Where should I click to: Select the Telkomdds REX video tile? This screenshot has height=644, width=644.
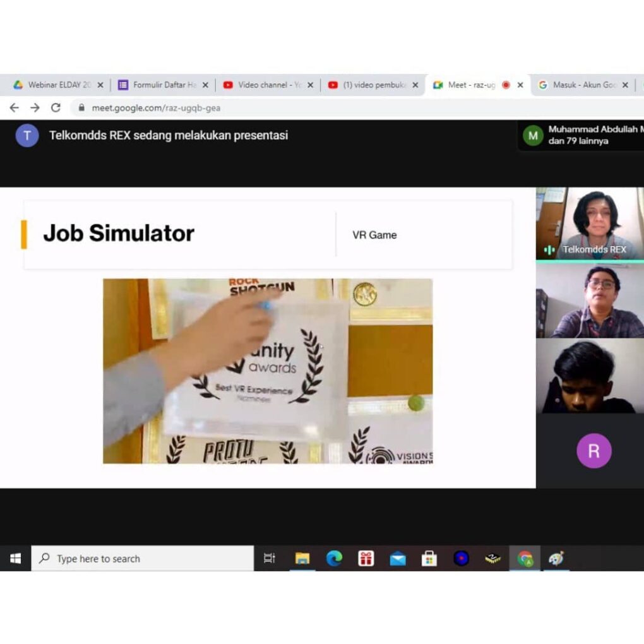pyautogui.click(x=590, y=223)
